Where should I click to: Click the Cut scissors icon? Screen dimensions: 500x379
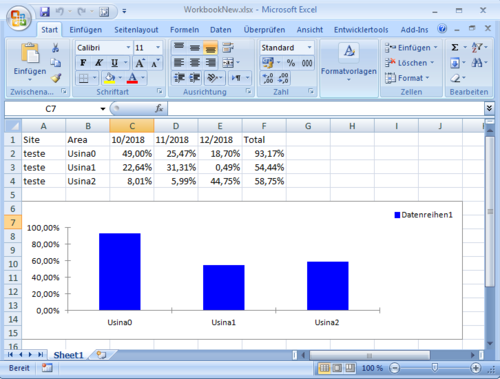(55, 48)
